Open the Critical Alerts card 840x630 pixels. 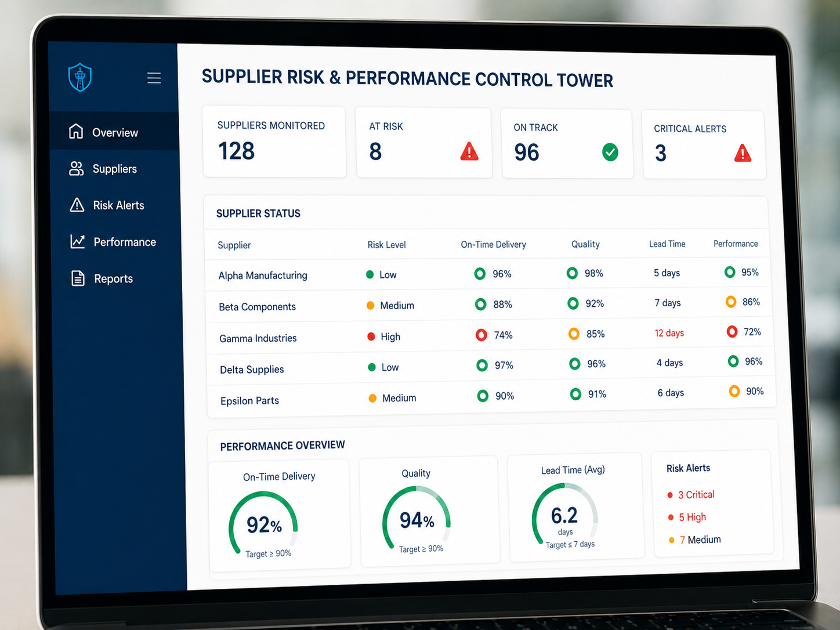pyautogui.click(x=704, y=145)
